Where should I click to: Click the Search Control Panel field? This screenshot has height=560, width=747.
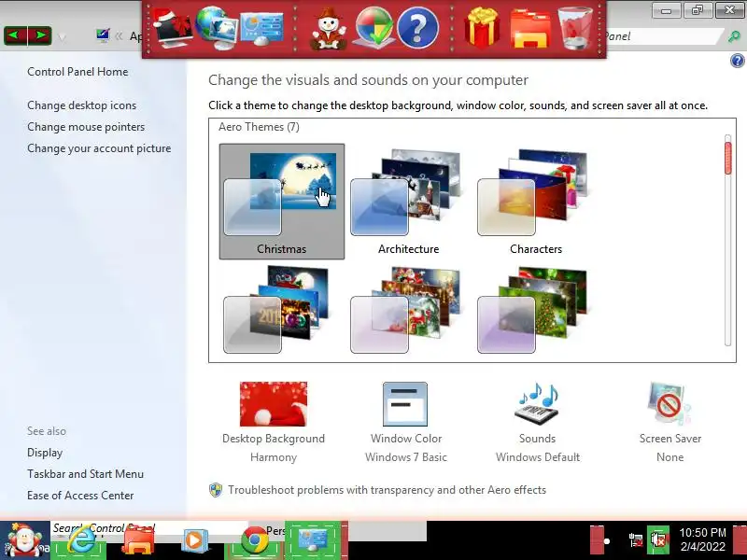pyautogui.click(x=665, y=36)
